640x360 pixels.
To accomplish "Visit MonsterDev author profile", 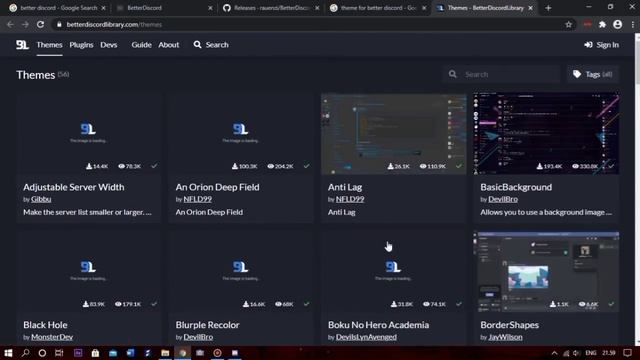I will pos(52,337).
